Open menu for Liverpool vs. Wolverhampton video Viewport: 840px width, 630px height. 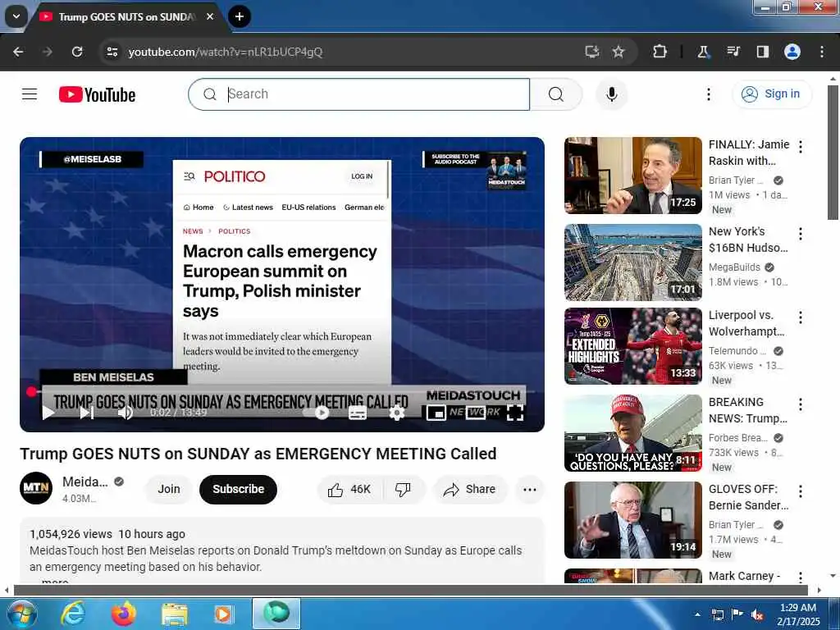(800, 317)
